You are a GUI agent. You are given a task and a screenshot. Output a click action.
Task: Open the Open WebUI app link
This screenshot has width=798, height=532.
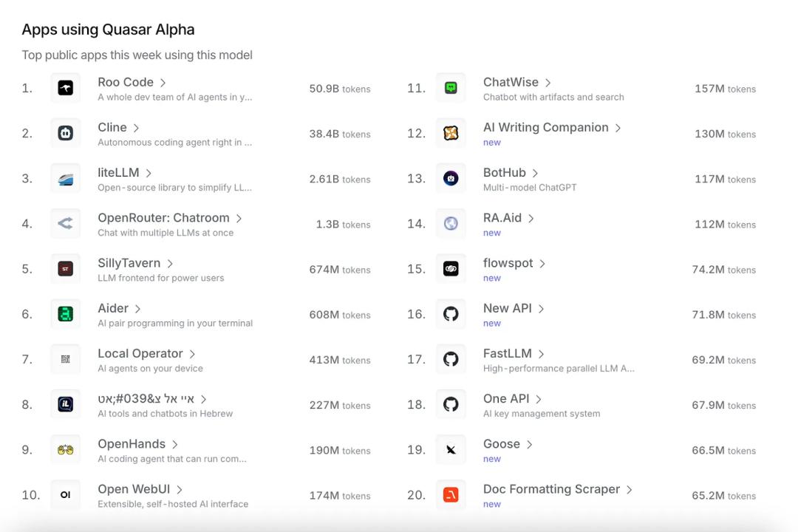coord(134,489)
